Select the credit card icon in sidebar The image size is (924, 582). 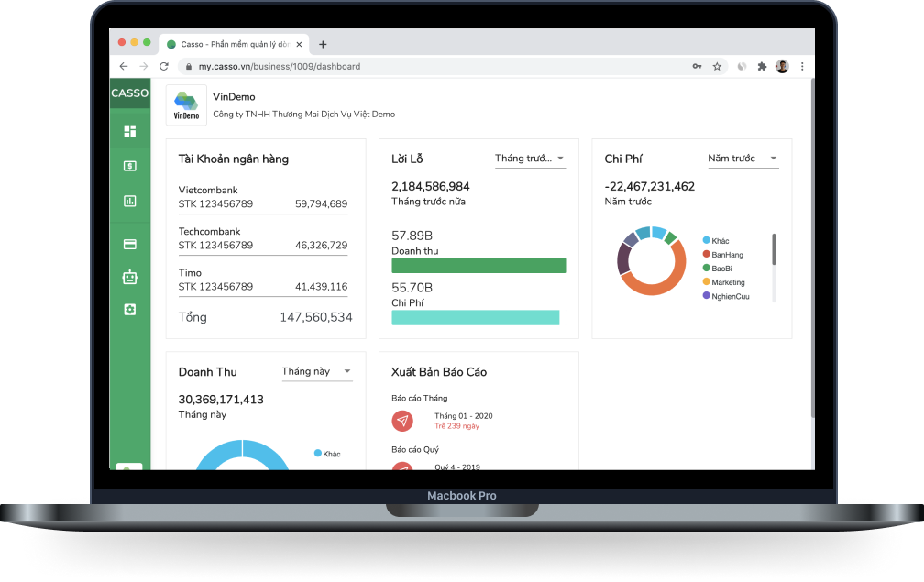[x=129, y=245]
